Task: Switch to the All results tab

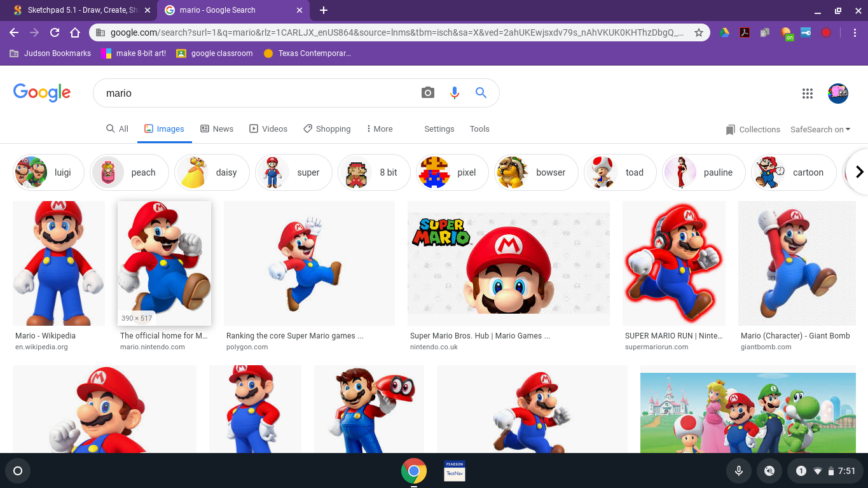Action: click(118, 129)
